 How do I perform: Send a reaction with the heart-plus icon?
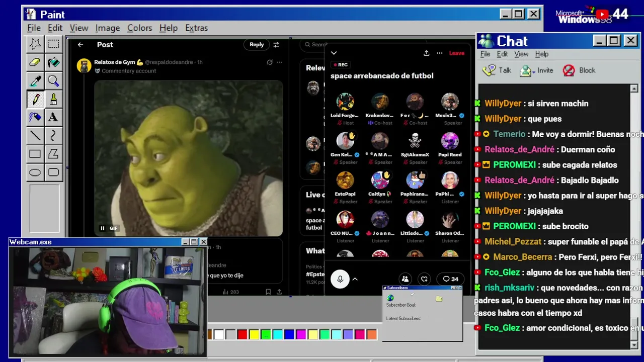click(424, 279)
